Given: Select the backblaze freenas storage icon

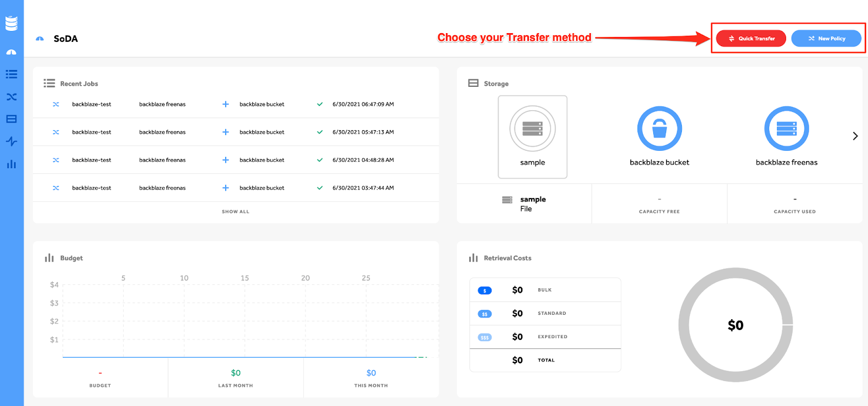Looking at the screenshot, I should tap(787, 128).
